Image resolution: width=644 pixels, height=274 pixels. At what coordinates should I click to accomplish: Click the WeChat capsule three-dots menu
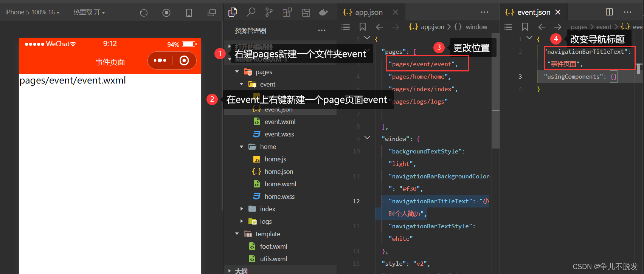click(x=160, y=60)
